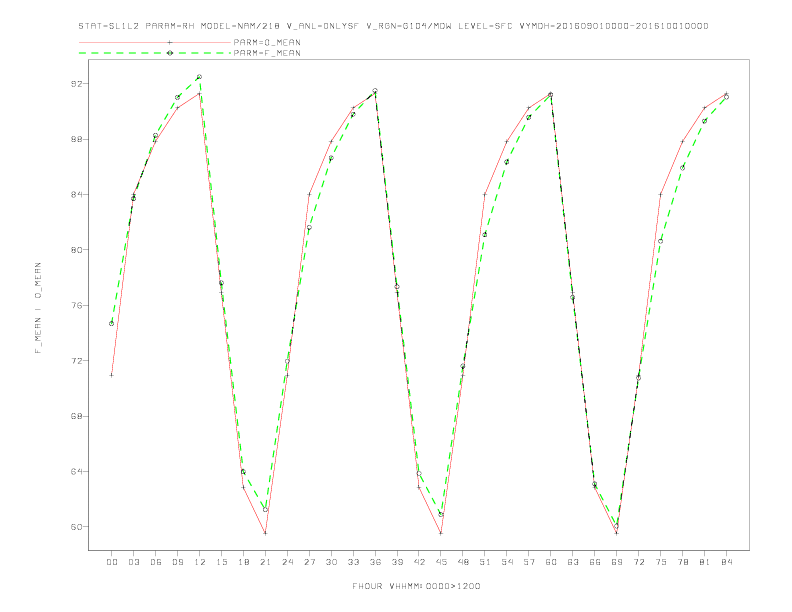Click y-axis tick value 80
This screenshot has width=792, height=612.
77,250
